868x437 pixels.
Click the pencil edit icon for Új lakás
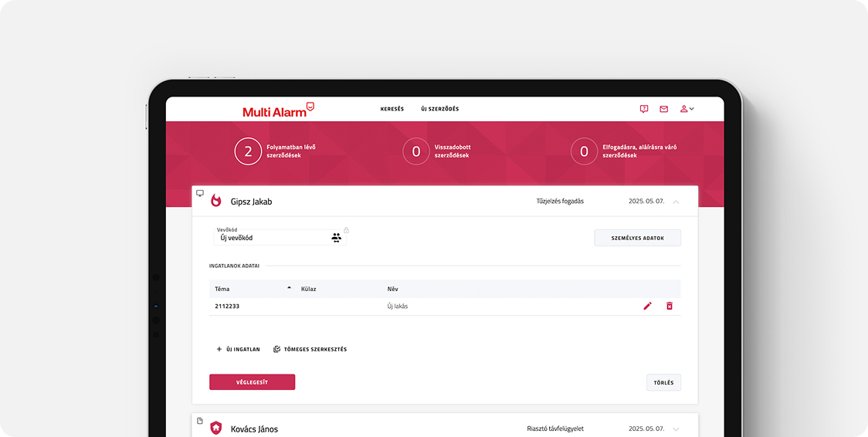coord(647,306)
